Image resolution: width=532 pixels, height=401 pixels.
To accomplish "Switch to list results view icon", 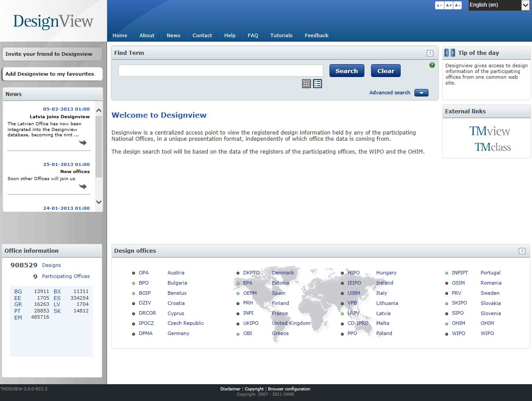I will (318, 83).
